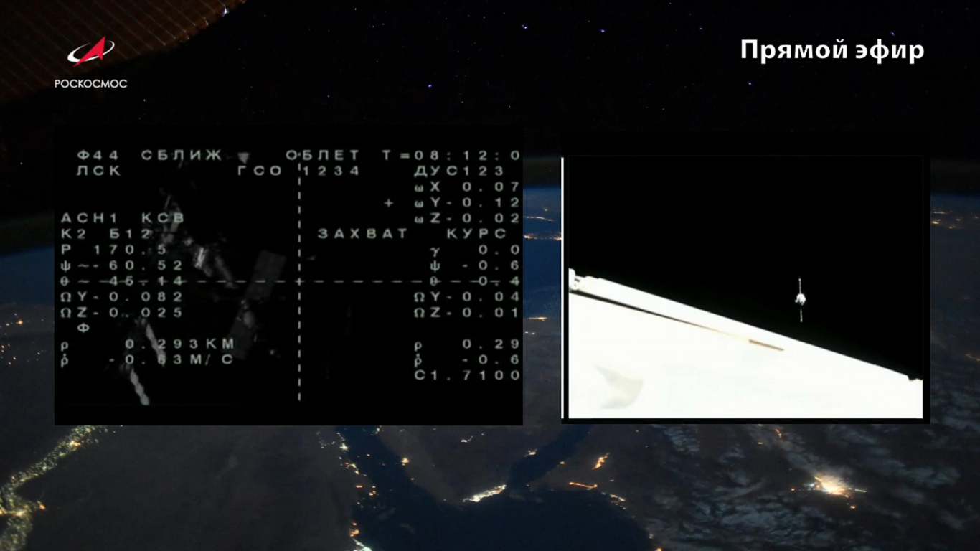Click the ЛСК label
This screenshot has height=551, width=980.
point(98,171)
